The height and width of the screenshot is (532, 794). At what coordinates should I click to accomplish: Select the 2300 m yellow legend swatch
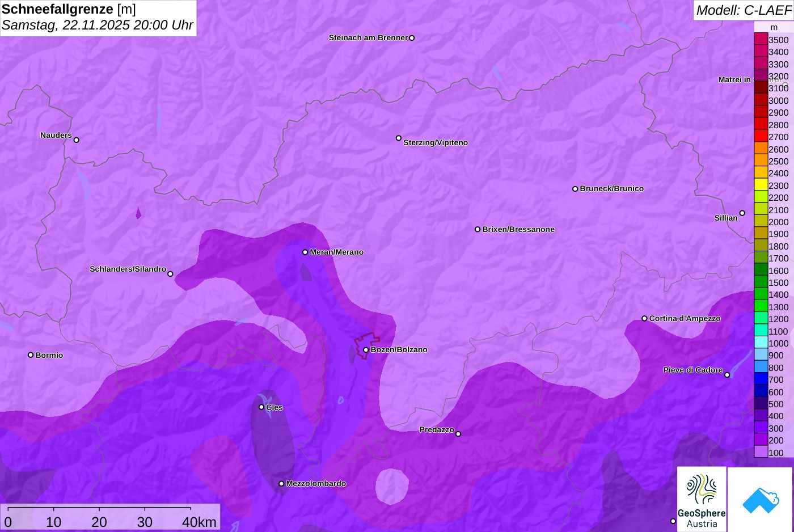761,185
